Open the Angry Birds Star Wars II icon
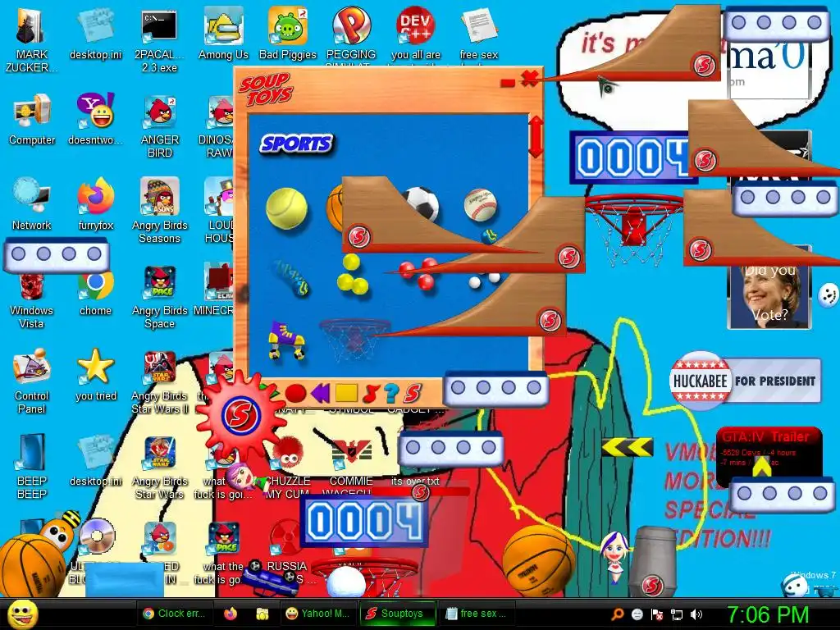Image resolution: width=840 pixels, height=630 pixels. (160, 381)
